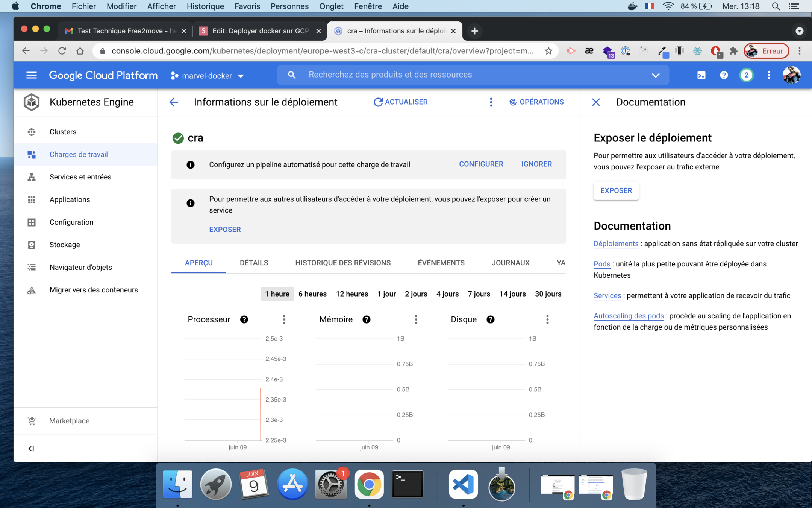
Task: Click the Clusters sidebar icon
Action: [x=32, y=132]
